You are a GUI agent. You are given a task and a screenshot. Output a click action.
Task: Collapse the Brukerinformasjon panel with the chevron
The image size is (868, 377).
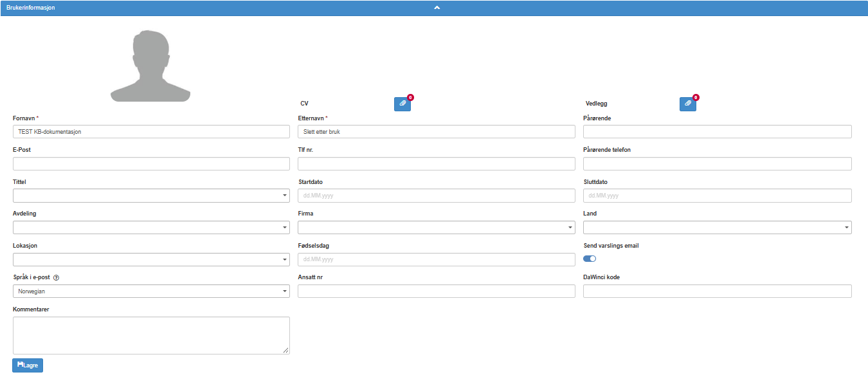click(x=437, y=8)
